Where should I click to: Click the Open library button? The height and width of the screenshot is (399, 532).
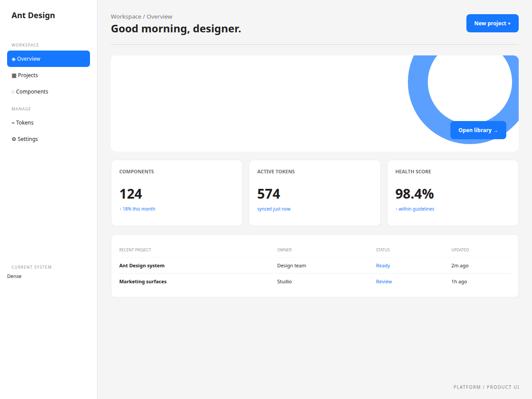tap(478, 130)
